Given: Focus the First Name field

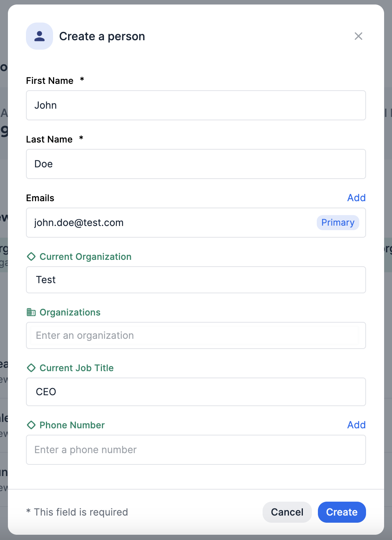Looking at the screenshot, I should pos(196,105).
